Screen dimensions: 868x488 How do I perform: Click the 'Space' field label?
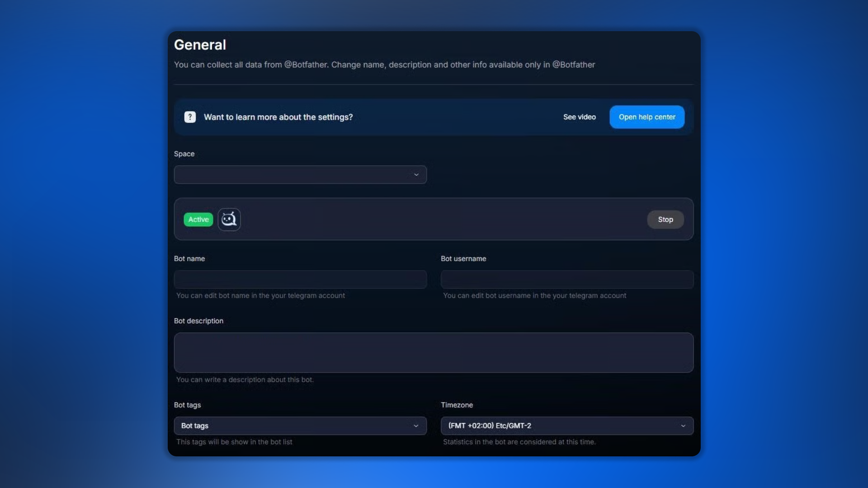point(184,154)
